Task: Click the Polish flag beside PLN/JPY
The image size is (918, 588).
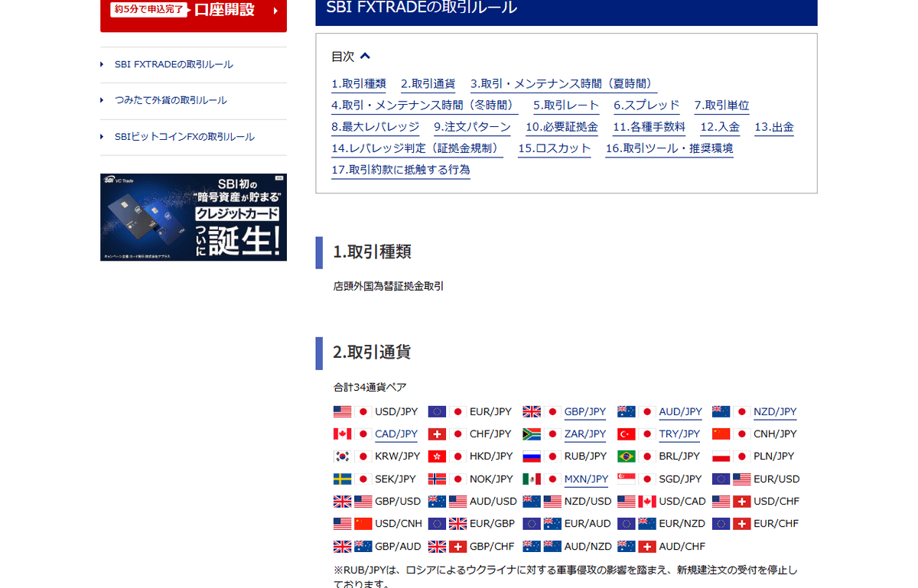Action: 721,456
